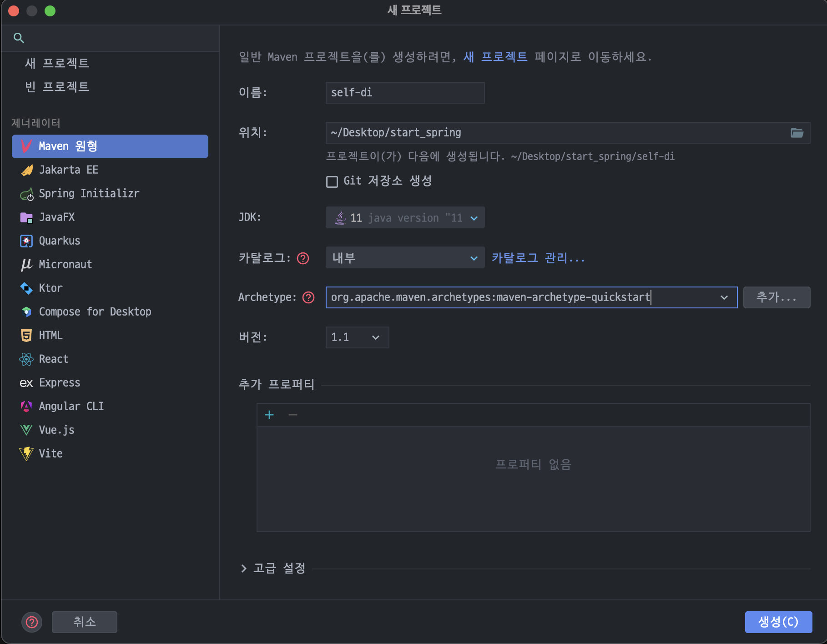Follow the 새 프로젝트 link in the description

(x=495, y=57)
